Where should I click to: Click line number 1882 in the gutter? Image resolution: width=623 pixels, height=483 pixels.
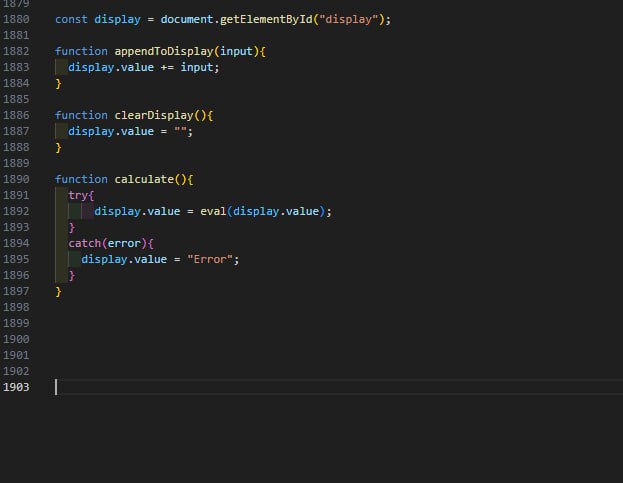click(x=16, y=51)
